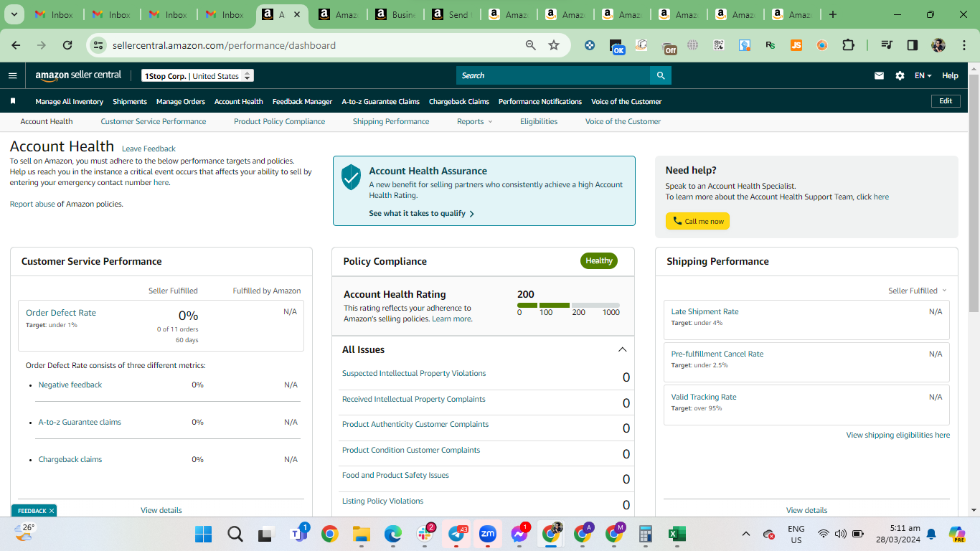Image resolution: width=980 pixels, height=551 pixels.
Task: Click the QR code extension icon
Action: pos(719,45)
